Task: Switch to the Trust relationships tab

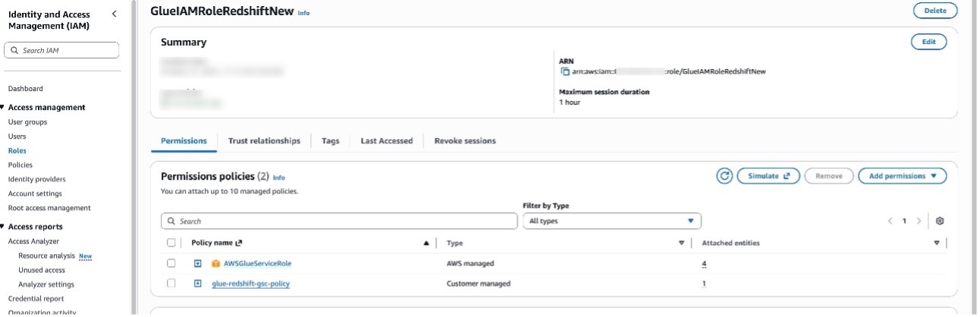Action: click(264, 141)
